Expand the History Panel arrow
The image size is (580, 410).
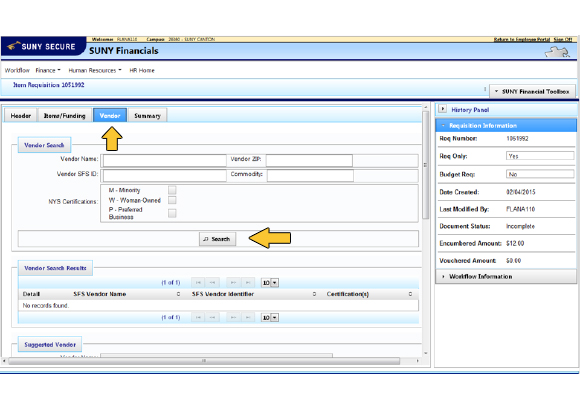tap(442, 109)
